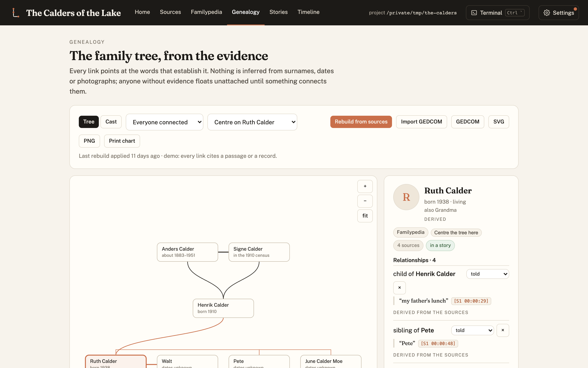Open the Everyone connected dropdown
The image size is (588, 368).
[165, 122]
